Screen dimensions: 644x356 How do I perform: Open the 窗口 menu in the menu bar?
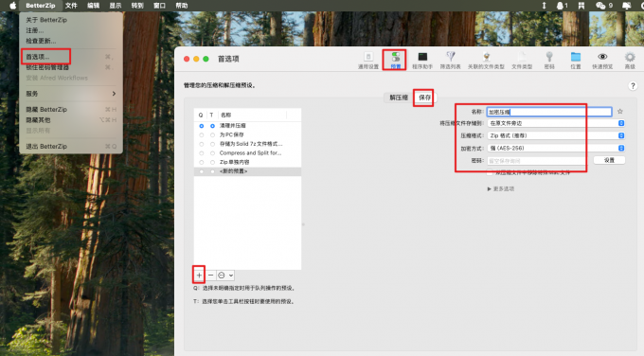[159, 6]
